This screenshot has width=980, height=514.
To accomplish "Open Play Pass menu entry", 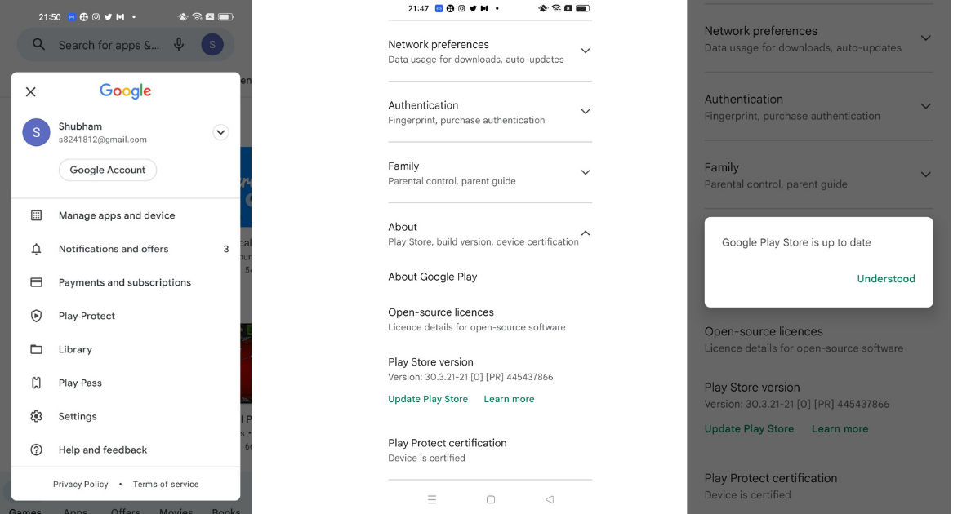I will [126, 383].
